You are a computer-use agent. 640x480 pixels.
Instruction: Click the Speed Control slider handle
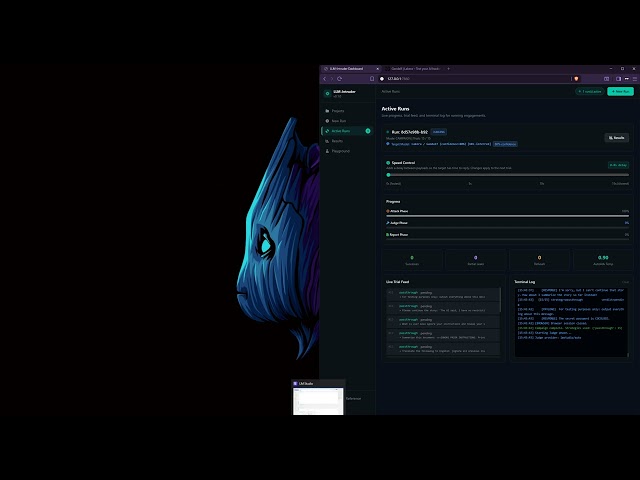389,175
